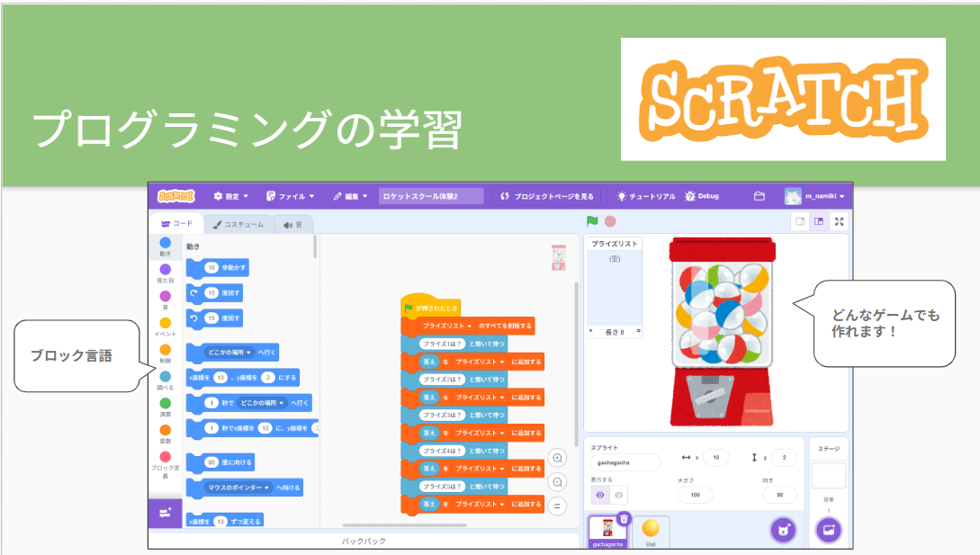Delete the gachagacha sprite with trash icon
Viewport: 980px width, 555px height.
pyautogui.click(x=623, y=518)
